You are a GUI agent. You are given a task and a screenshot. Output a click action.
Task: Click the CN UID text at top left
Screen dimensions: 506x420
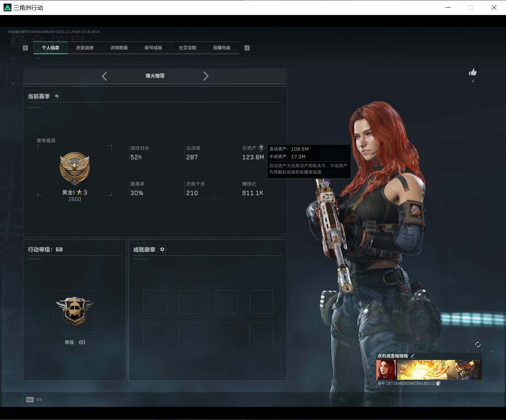54,32
